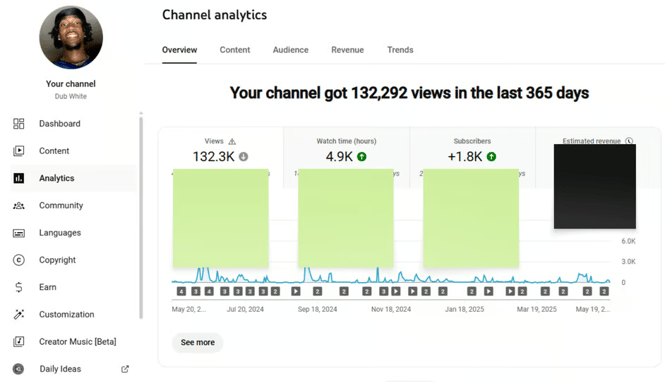Click the 'Nov 18, 2024' axis date
The height and width of the screenshot is (383, 665).
coord(391,309)
